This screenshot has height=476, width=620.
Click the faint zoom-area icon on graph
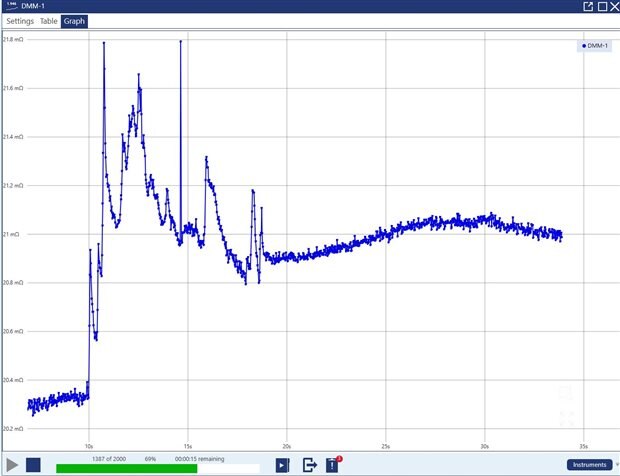point(566,392)
